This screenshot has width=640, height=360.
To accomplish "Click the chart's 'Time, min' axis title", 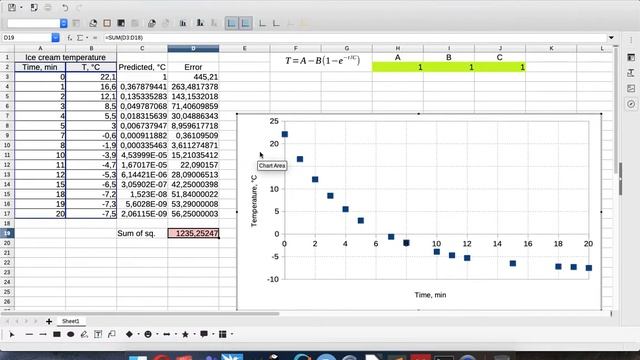I will point(430,295).
